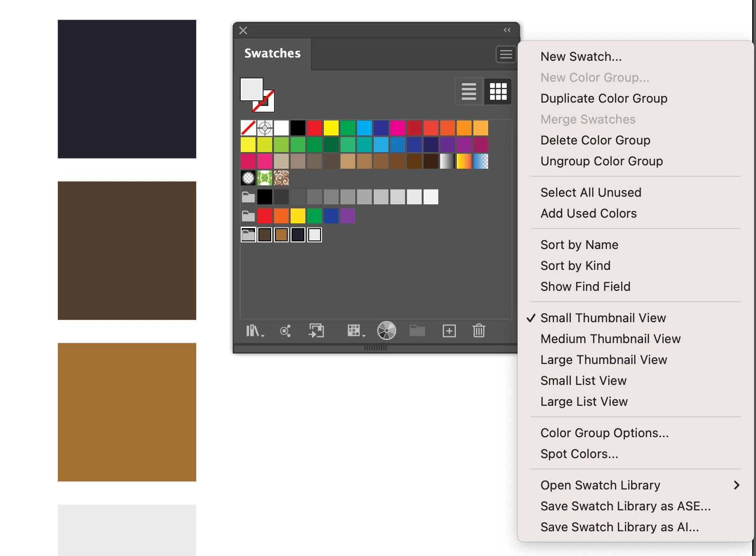
Task: Click the Open Color Themes panel icon
Action: 285,331
